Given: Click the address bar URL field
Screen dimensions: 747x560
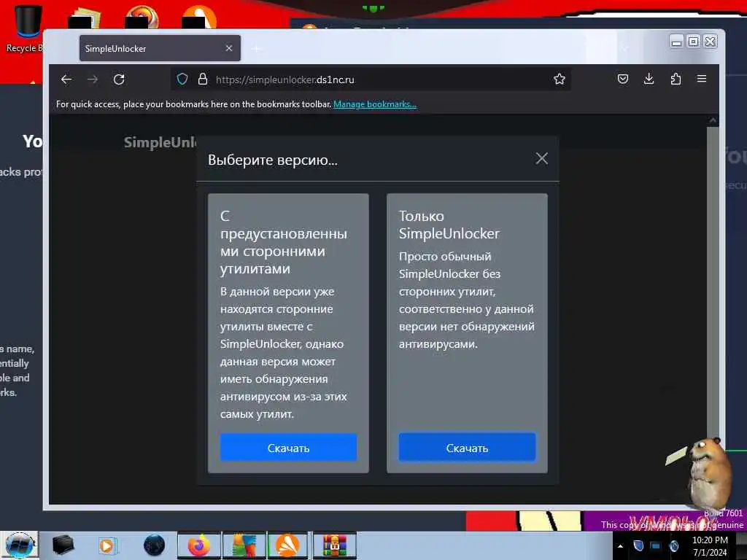Looking at the screenshot, I should coord(371,79).
